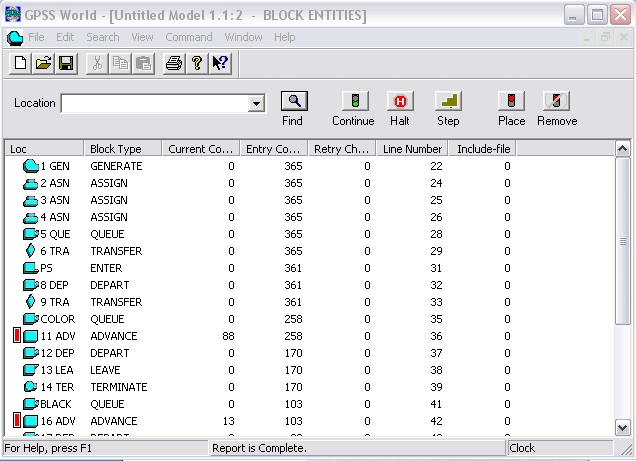Viewport: 636px width, 461px height.
Task: Click the TERMINATE icon beside 14 TER
Action: [30, 387]
